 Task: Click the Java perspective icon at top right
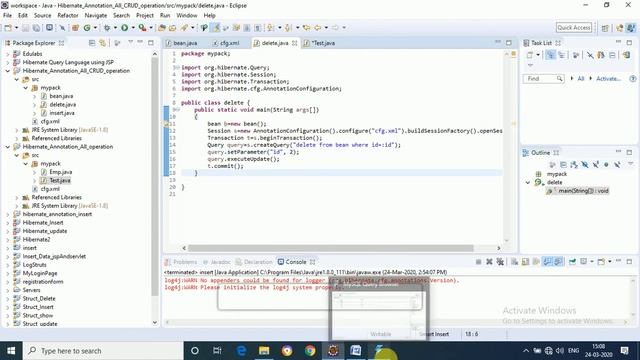tap(631, 28)
